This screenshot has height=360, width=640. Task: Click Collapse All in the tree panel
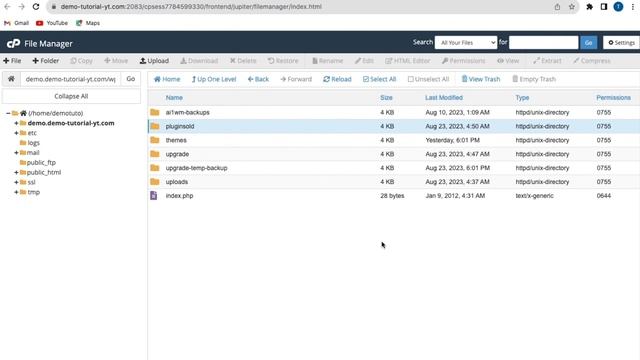point(71,96)
